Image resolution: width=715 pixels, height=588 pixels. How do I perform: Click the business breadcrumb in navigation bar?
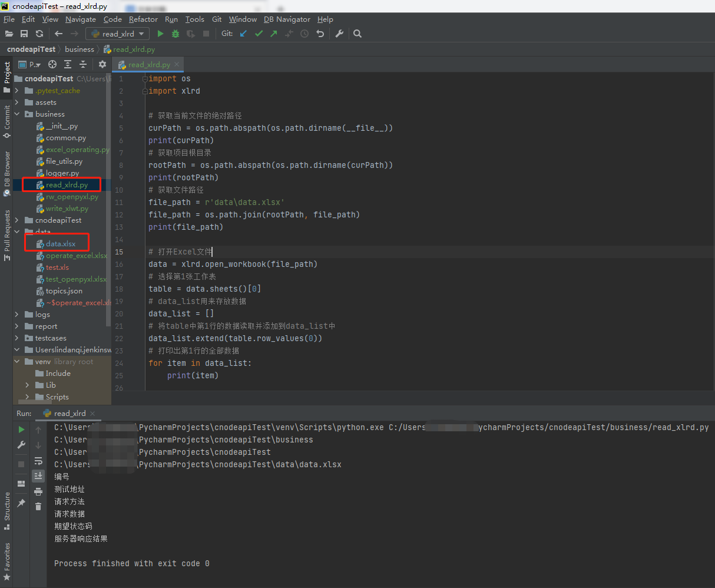pyautogui.click(x=80, y=49)
